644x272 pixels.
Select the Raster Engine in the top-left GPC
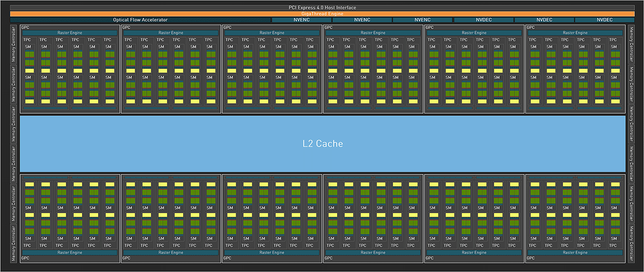pos(70,33)
